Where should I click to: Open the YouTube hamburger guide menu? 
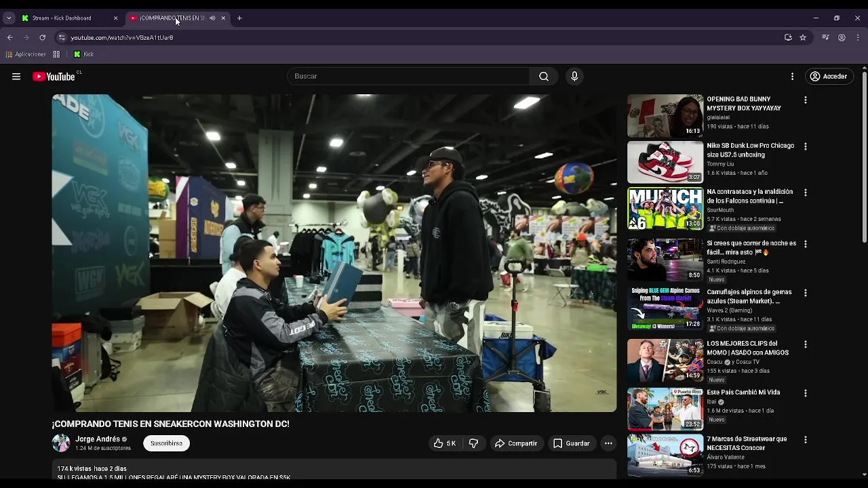(x=16, y=77)
